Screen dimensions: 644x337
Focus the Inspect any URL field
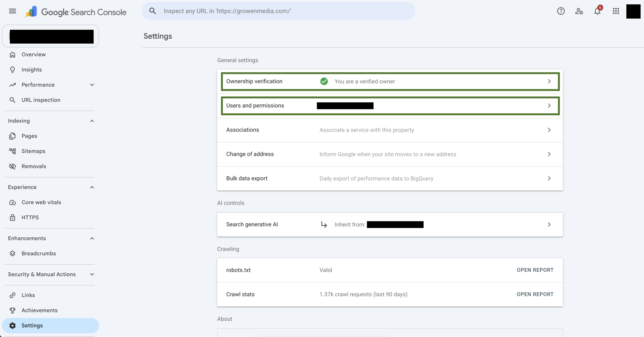pyautogui.click(x=278, y=11)
